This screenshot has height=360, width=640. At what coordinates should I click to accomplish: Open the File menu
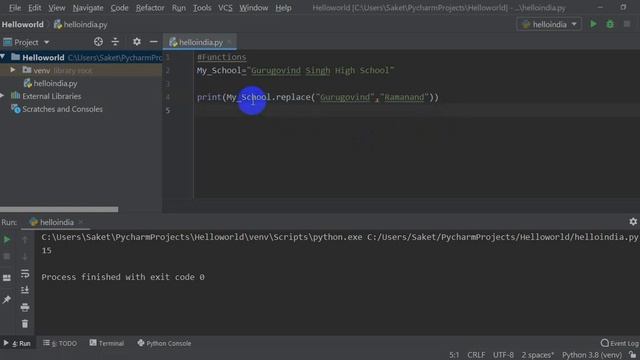click(x=15, y=8)
